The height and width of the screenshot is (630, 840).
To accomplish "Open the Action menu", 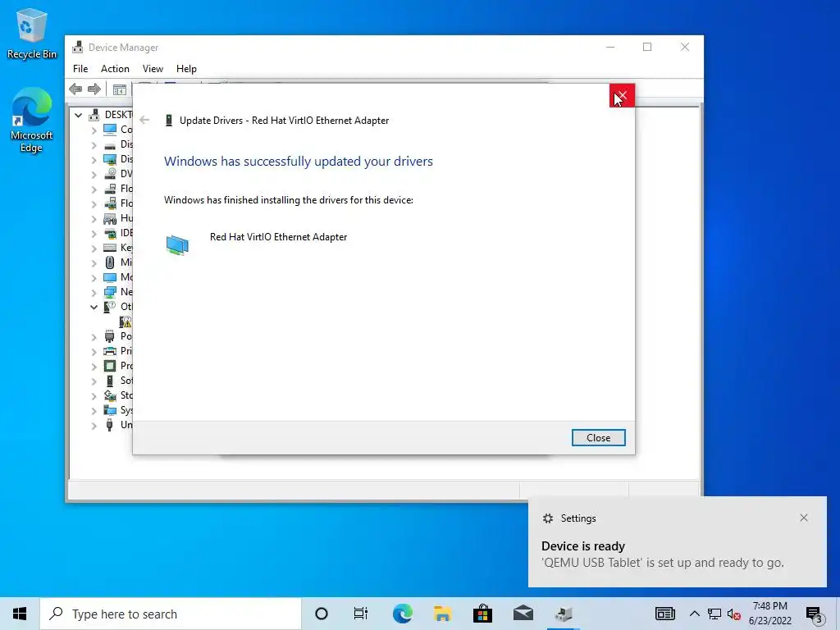I will tap(115, 69).
